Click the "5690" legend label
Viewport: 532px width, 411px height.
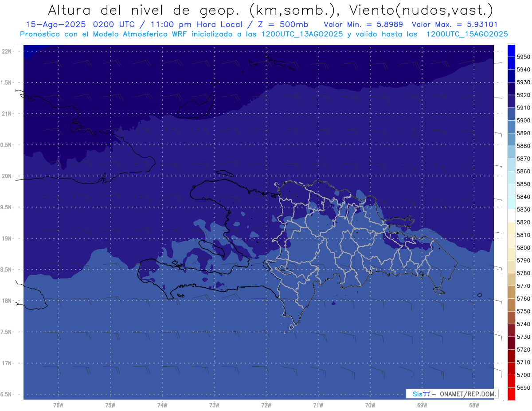pos(523,388)
